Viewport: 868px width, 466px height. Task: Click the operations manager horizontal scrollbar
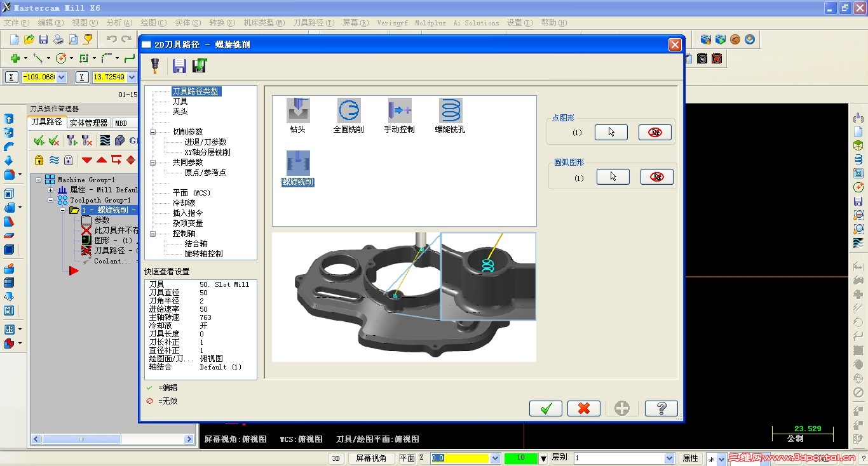pyautogui.click(x=113, y=439)
